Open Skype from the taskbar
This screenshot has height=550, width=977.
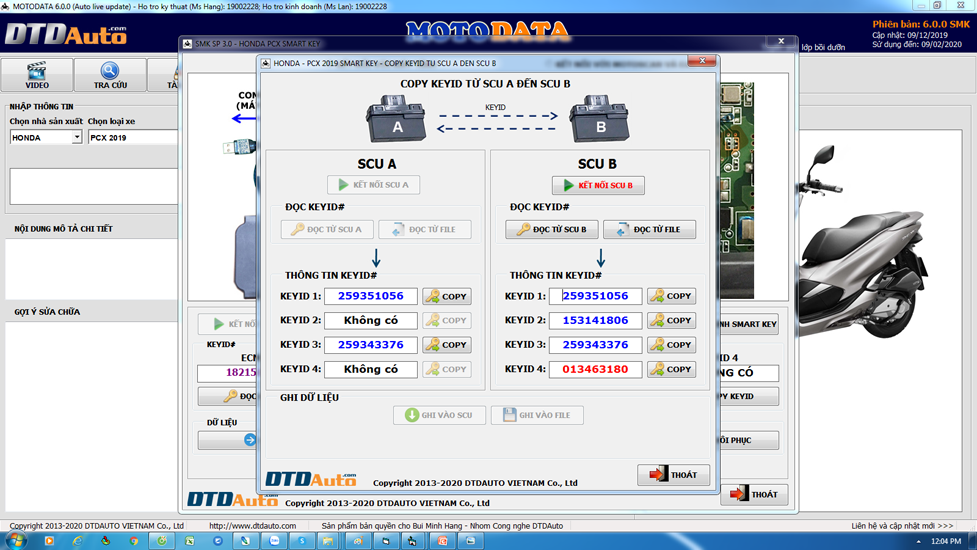point(302,541)
